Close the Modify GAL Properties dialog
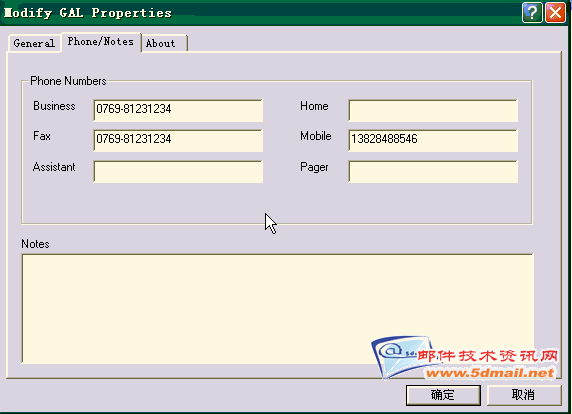This screenshot has width=572, height=414. (555, 13)
